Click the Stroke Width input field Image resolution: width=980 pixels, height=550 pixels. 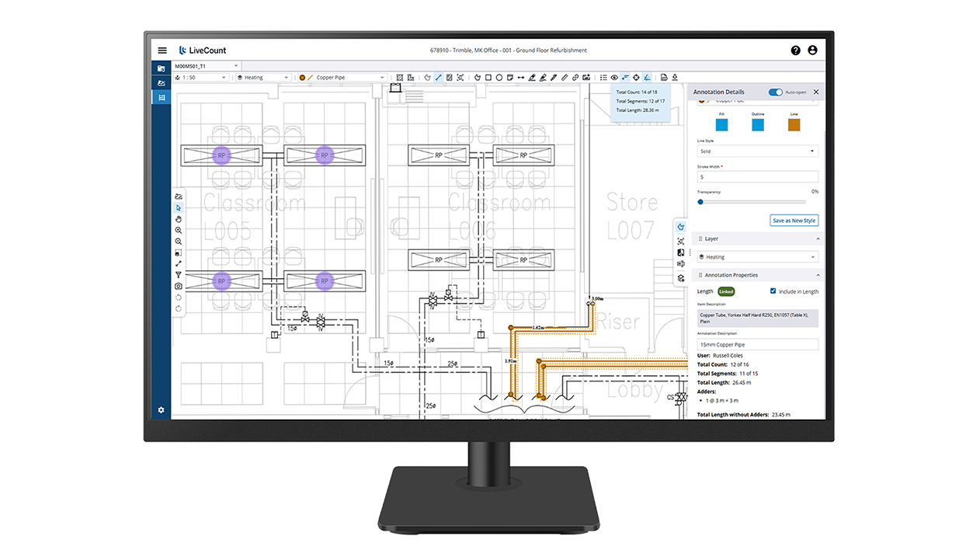click(757, 177)
